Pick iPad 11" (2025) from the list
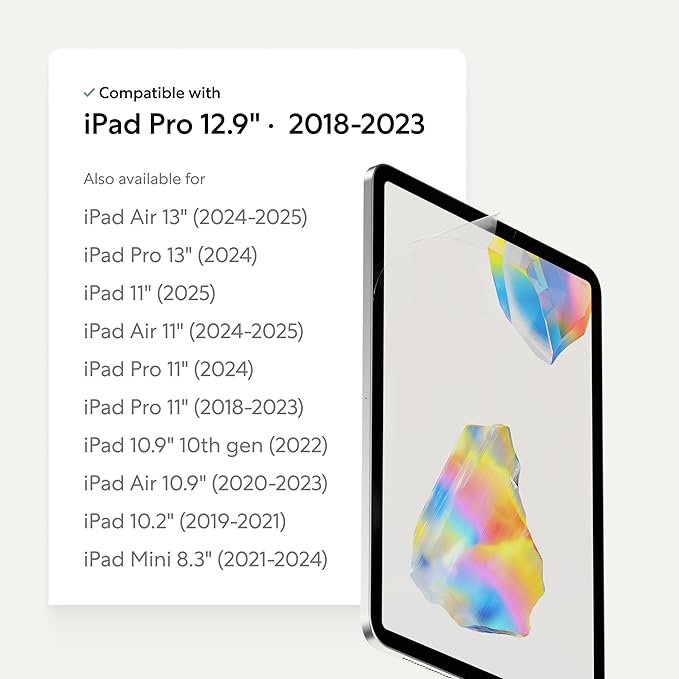 [149, 293]
